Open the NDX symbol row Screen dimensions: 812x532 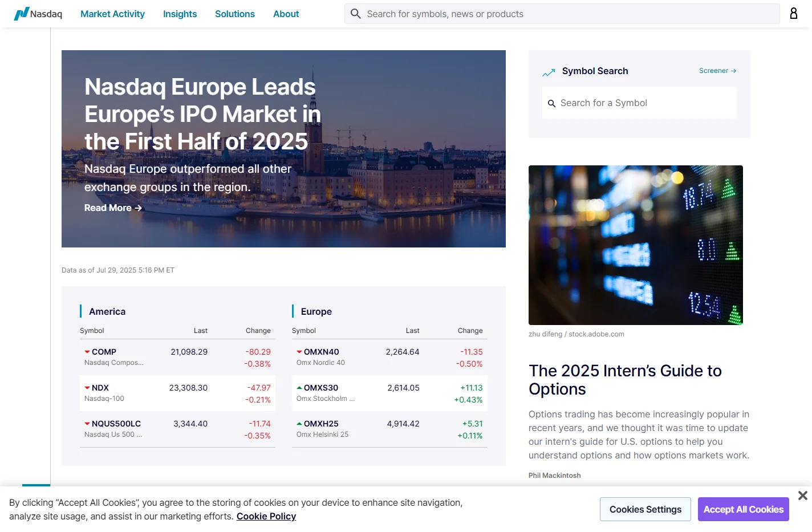(x=177, y=393)
